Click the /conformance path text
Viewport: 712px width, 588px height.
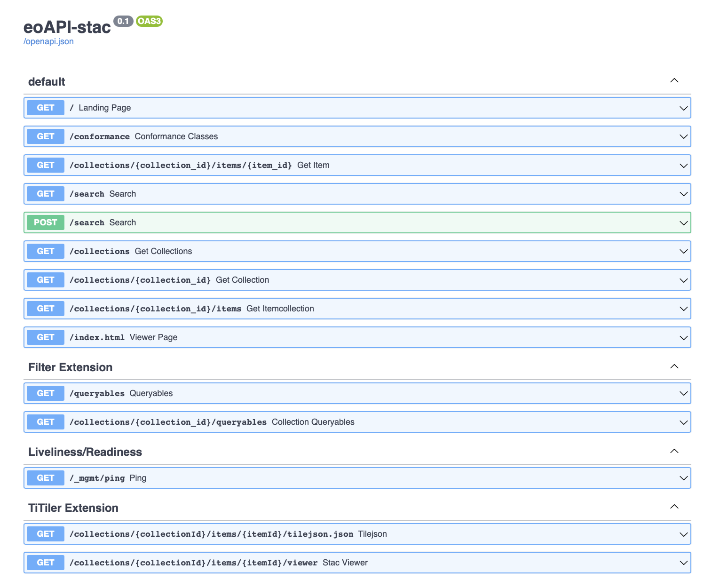(100, 136)
